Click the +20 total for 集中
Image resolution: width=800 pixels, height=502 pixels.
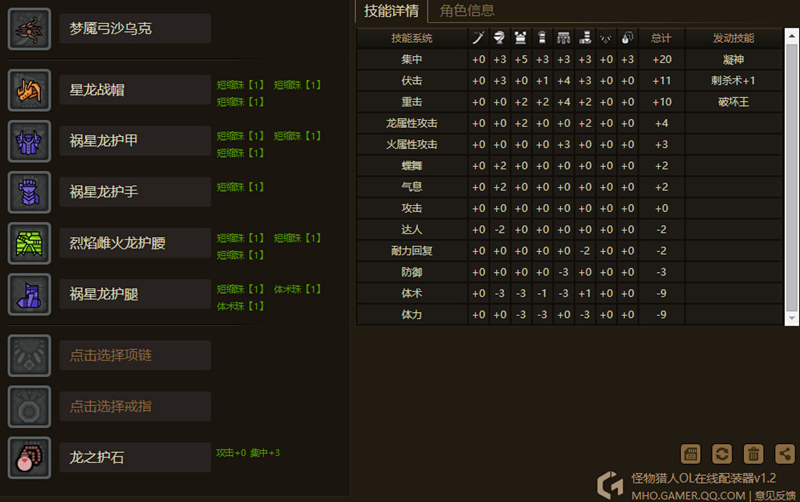pos(662,60)
